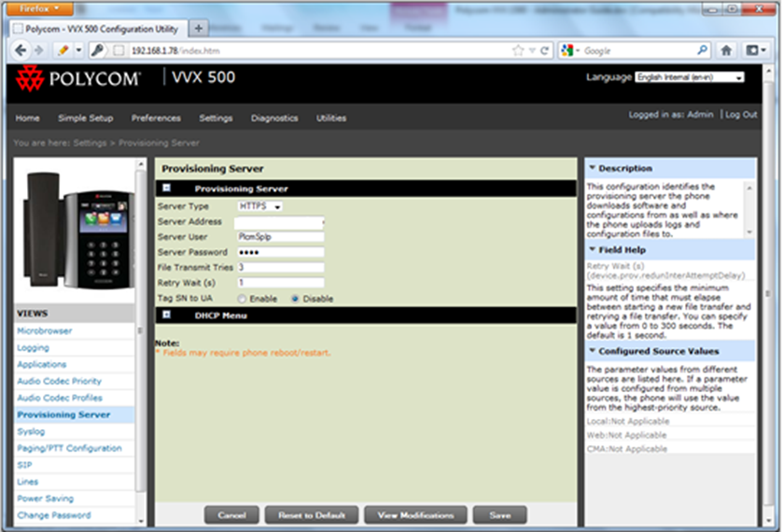Click the Polycom logo
Viewport: 784px width, 532px height.
coord(78,78)
